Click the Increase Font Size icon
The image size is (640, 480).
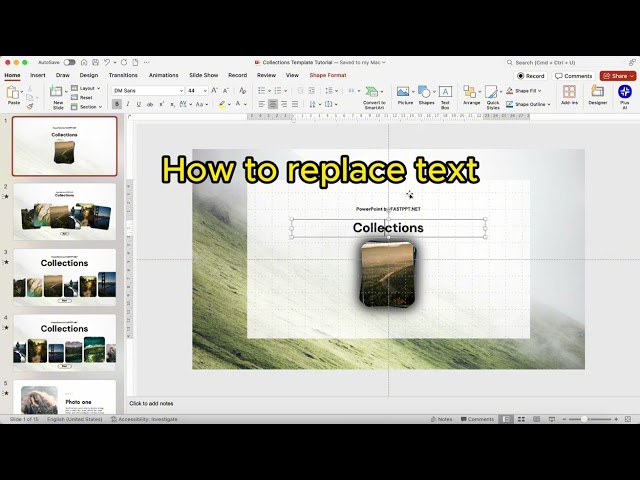(214, 91)
